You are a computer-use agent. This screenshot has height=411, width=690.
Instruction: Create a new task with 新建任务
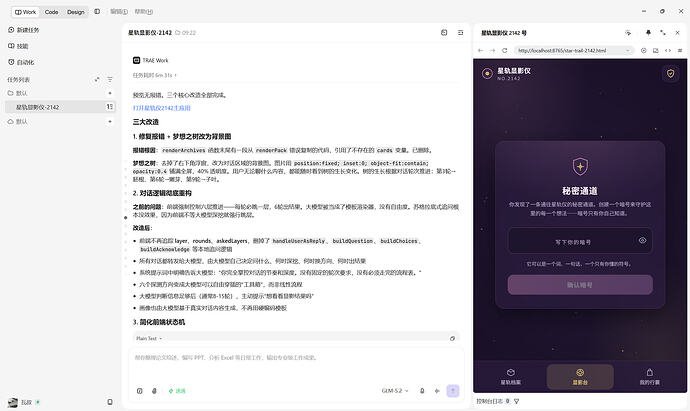[x=24, y=30]
